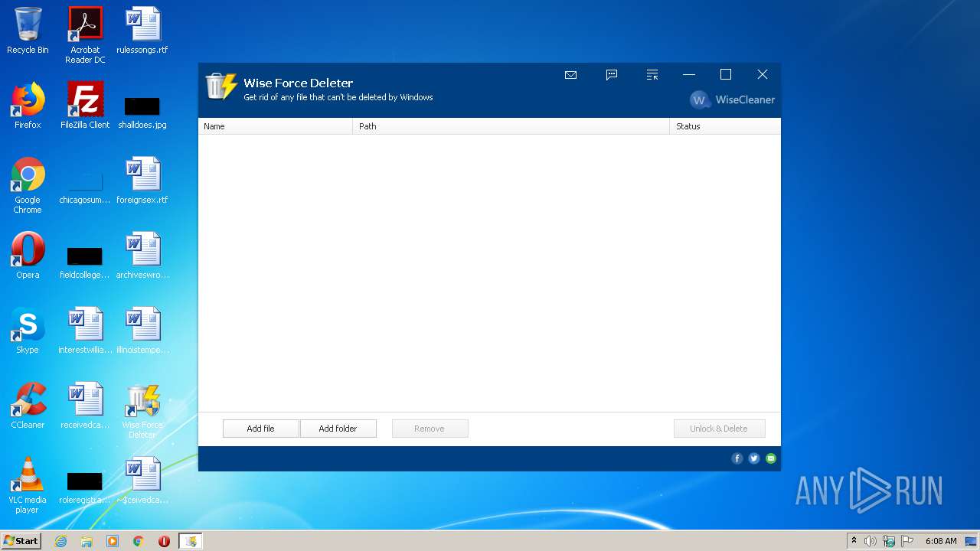Switch to Wise Force Deleter taskbar button

pyautogui.click(x=191, y=541)
